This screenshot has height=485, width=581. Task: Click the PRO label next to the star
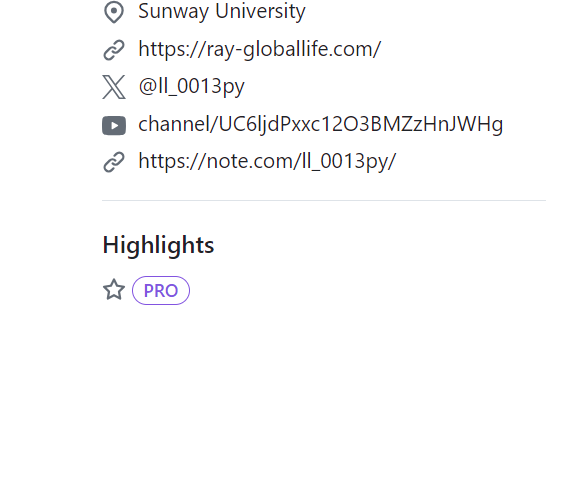(x=161, y=290)
